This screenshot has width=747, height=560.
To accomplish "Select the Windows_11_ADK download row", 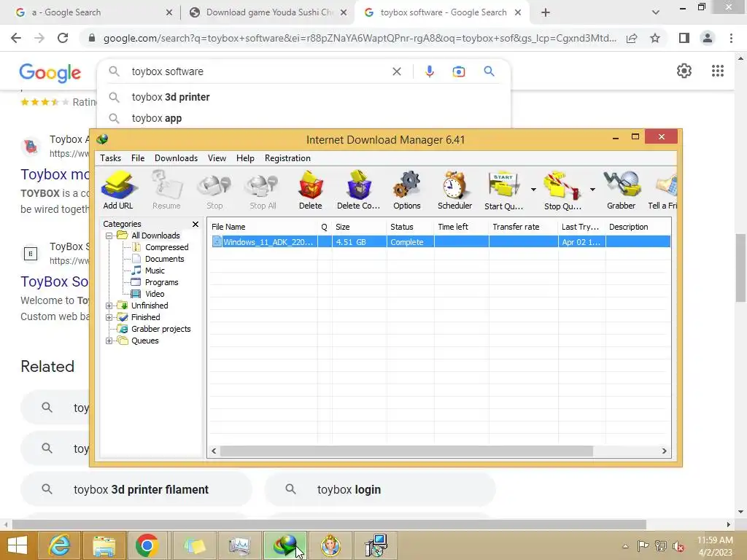I will pos(440,242).
